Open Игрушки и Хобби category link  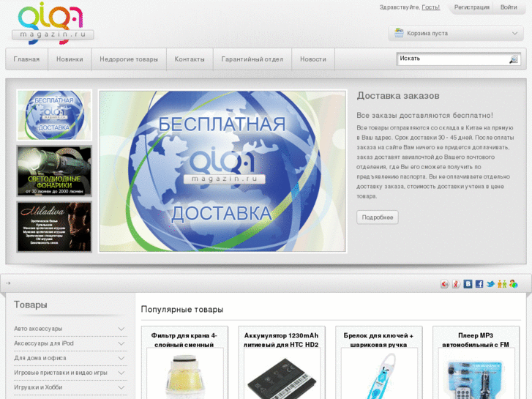(38, 387)
